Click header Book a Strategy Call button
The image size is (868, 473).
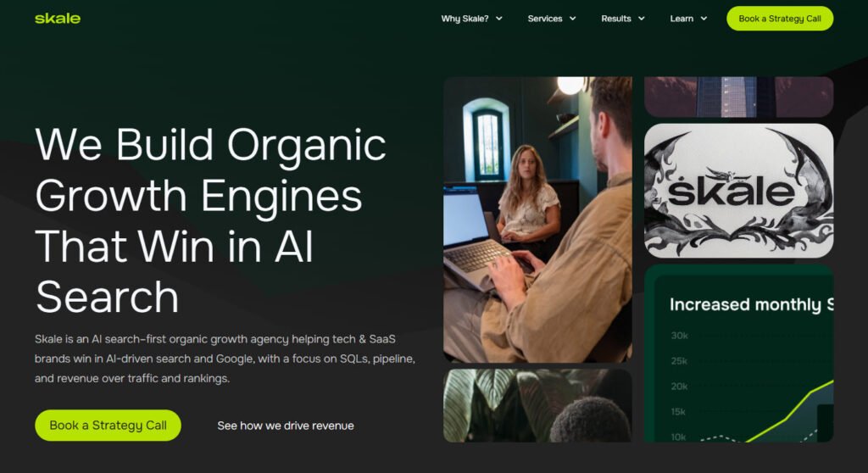tap(780, 19)
